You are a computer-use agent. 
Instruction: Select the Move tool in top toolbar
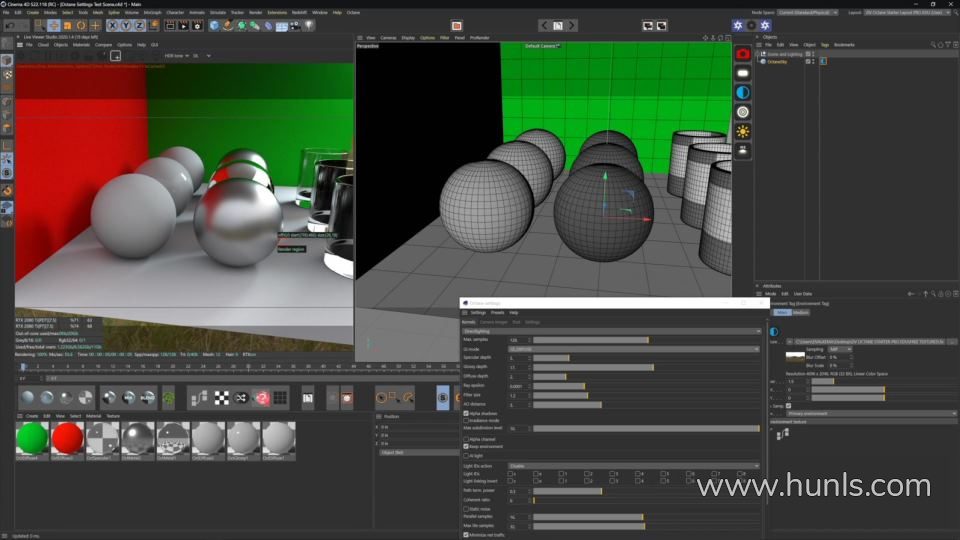[x=53, y=25]
